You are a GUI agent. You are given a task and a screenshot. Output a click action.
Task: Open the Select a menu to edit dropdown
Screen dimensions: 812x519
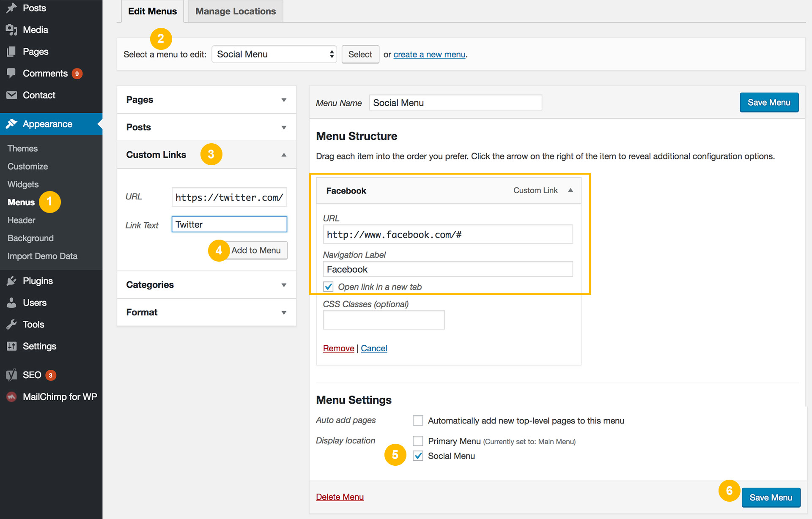click(x=274, y=54)
